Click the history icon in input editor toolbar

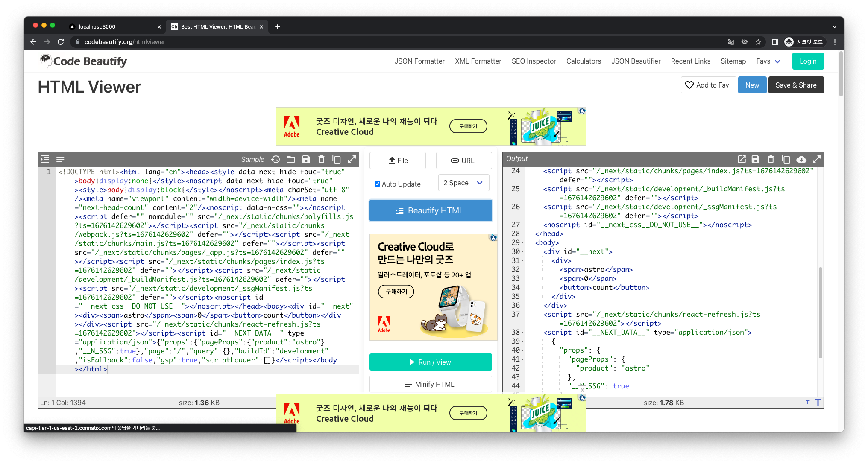(276, 159)
